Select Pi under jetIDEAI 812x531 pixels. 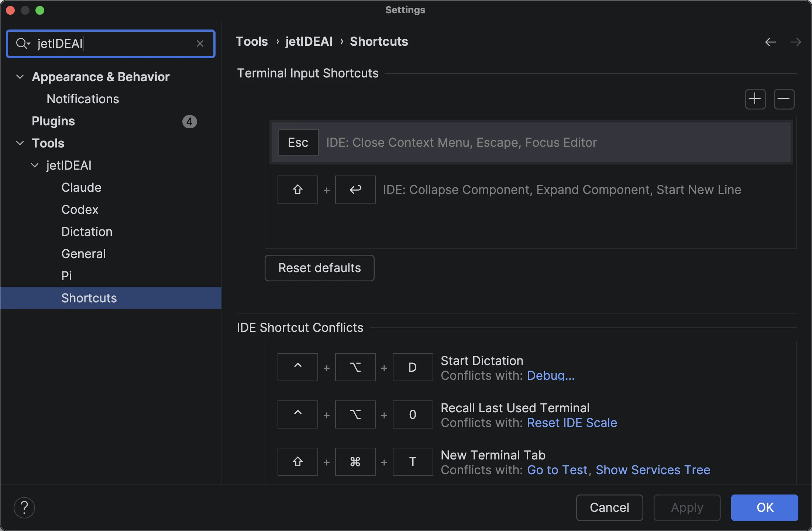(66, 276)
